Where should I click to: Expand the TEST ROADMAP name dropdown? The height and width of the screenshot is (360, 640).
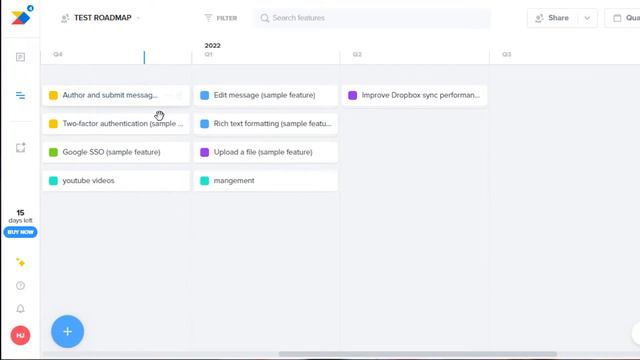pos(138,18)
